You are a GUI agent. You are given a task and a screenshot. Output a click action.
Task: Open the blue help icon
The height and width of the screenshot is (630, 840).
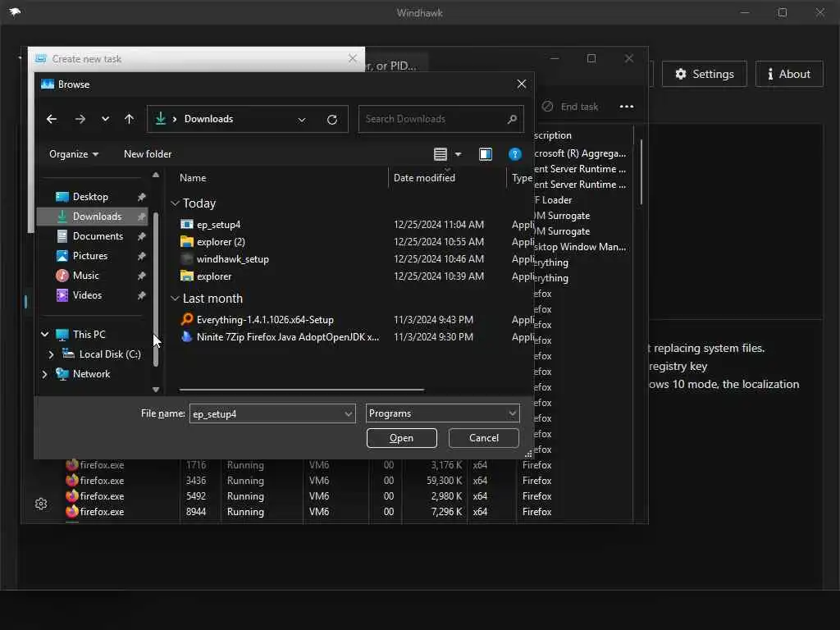tap(515, 154)
